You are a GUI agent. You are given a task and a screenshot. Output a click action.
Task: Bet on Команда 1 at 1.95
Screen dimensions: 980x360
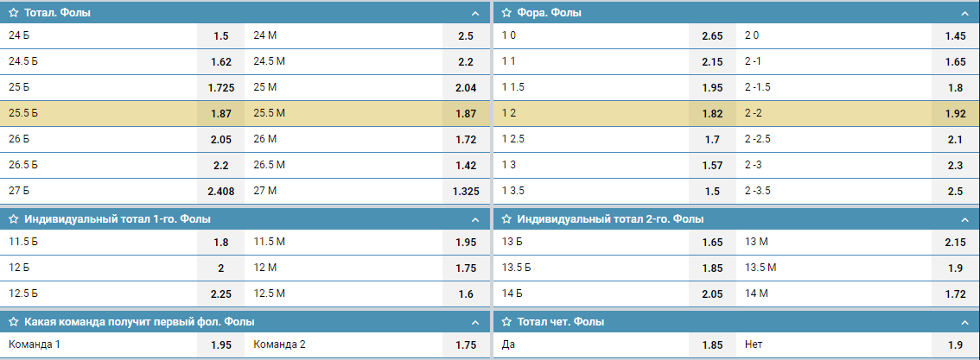220,345
